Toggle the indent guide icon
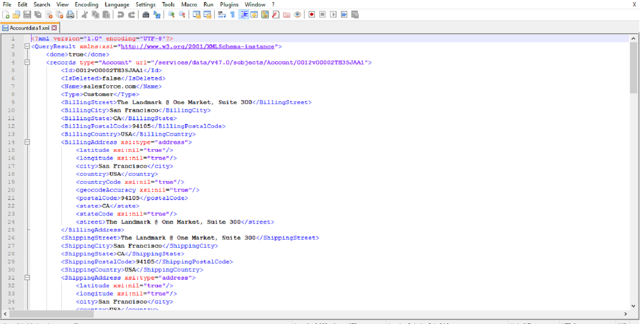 (244, 14)
